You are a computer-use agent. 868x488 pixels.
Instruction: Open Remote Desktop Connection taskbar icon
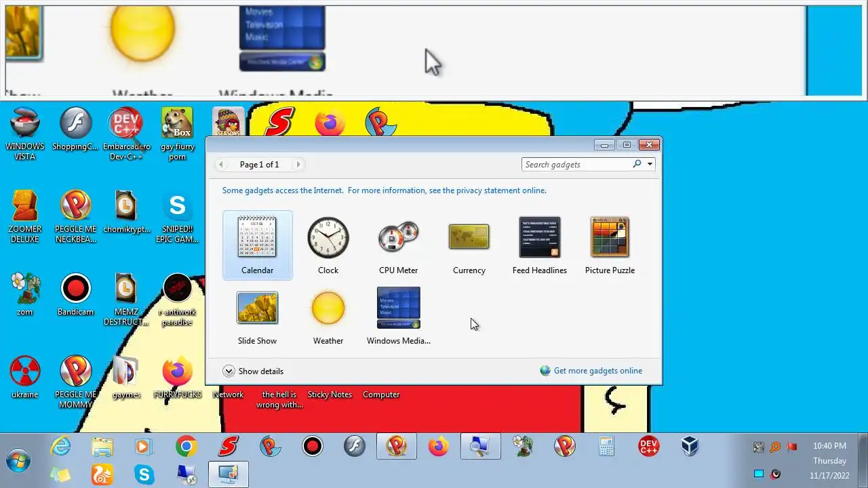pos(186,474)
